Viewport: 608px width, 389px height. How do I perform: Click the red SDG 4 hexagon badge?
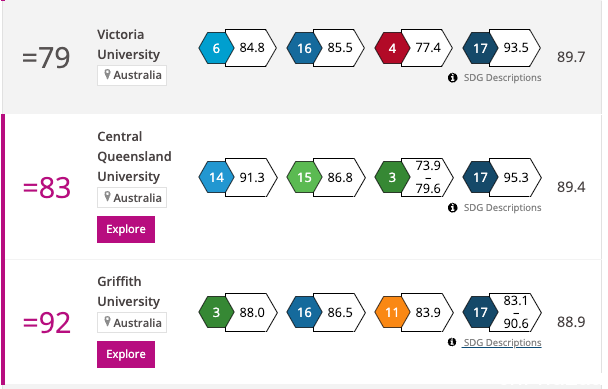click(392, 48)
